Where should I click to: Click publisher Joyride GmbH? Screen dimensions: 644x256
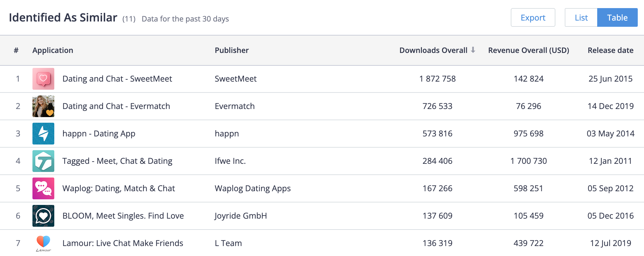coord(241,216)
